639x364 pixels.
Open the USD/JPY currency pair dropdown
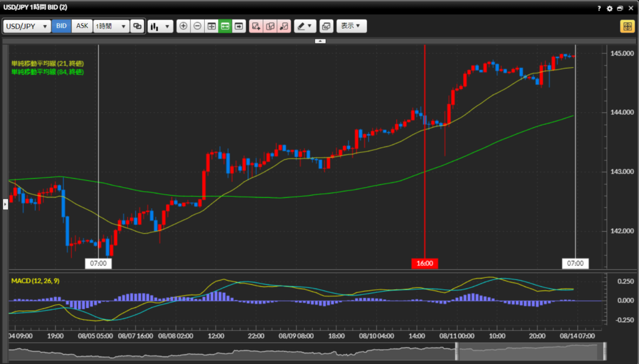tap(27, 26)
